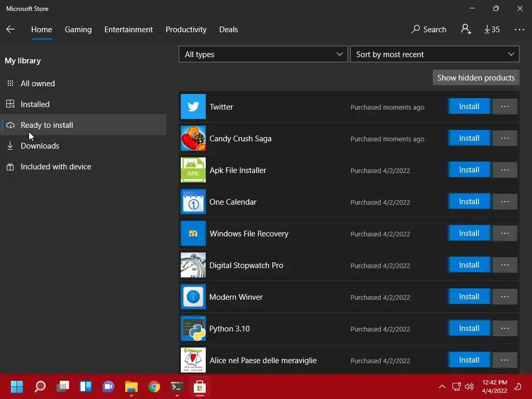Install One Calendar
532x399 pixels.
[469, 202]
